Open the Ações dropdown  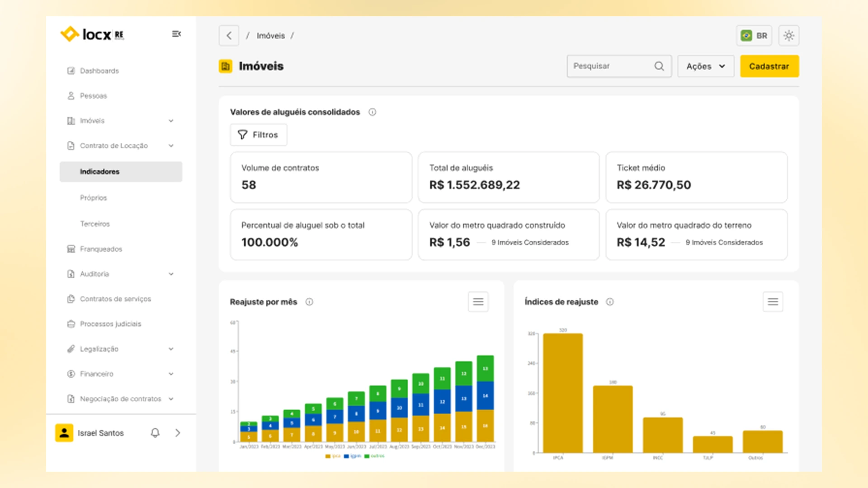click(705, 66)
